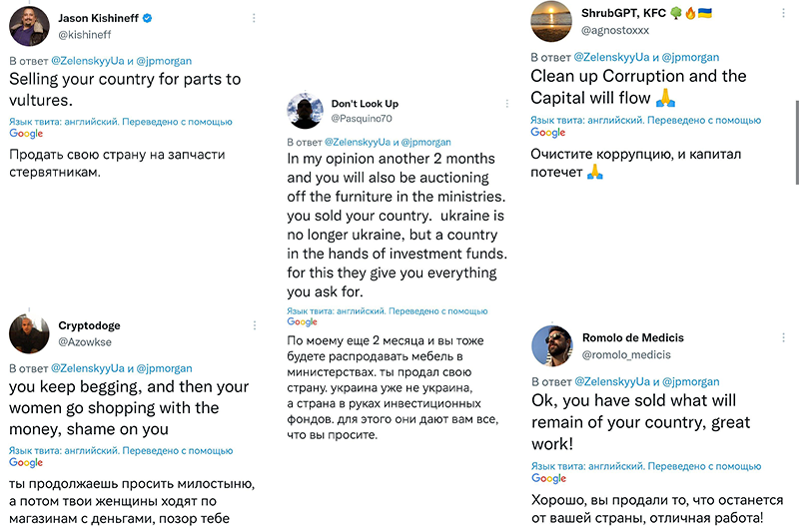Viewport: 799px width, 532px height.
Task: Click @ZelenskyyUa mention in ShrubGPT's reply
Action: (x=611, y=57)
